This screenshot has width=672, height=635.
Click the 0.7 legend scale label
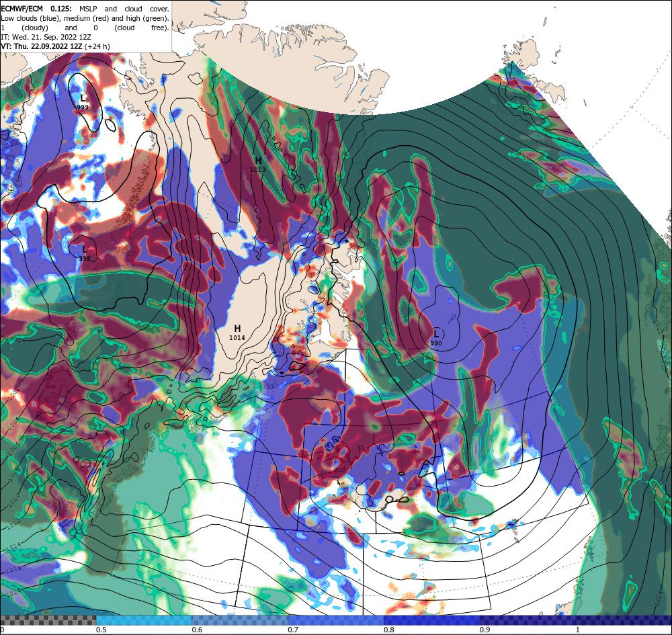[x=293, y=630]
